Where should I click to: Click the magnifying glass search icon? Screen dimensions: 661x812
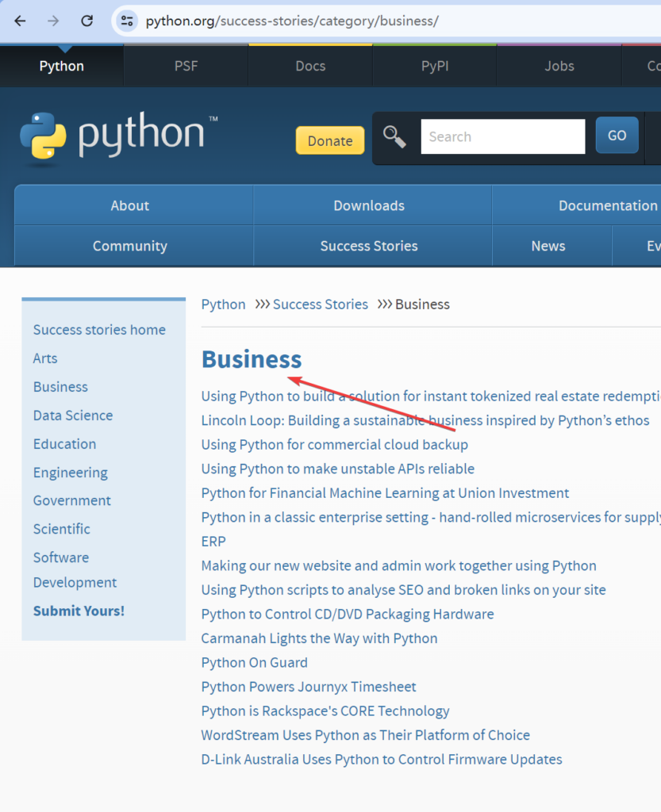click(x=394, y=136)
